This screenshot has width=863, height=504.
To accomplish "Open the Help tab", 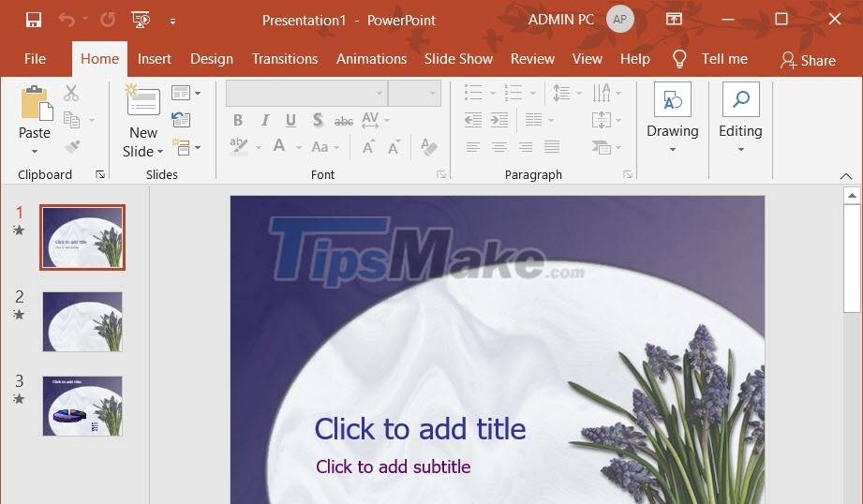I will [635, 59].
